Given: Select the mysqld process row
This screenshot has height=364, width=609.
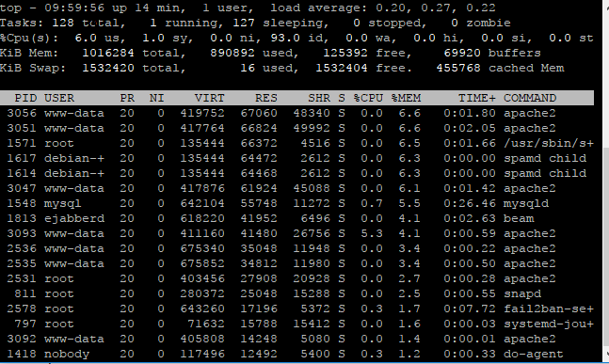Looking at the screenshot, I should tap(296, 203).
